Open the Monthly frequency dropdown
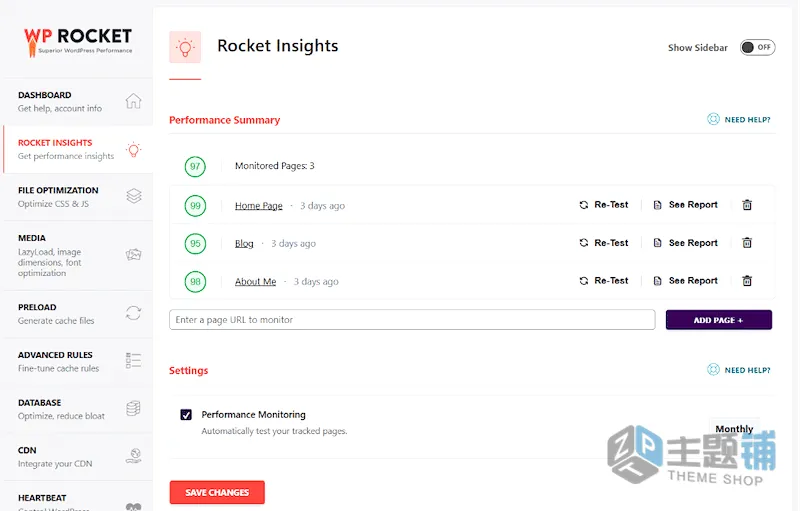The width and height of the screenshot is (800, 511). pos(734,429)
